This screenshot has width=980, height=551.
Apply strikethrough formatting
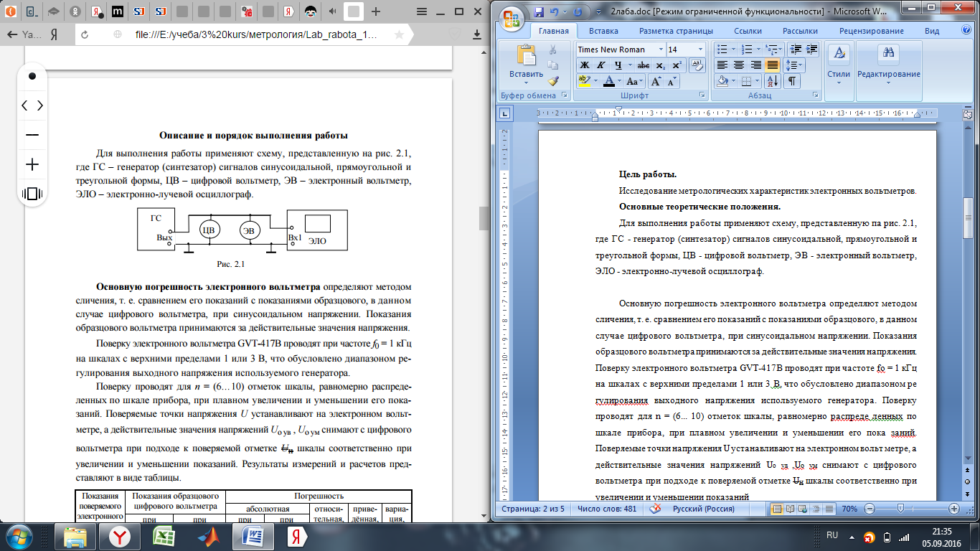click(x=644, y=65)
